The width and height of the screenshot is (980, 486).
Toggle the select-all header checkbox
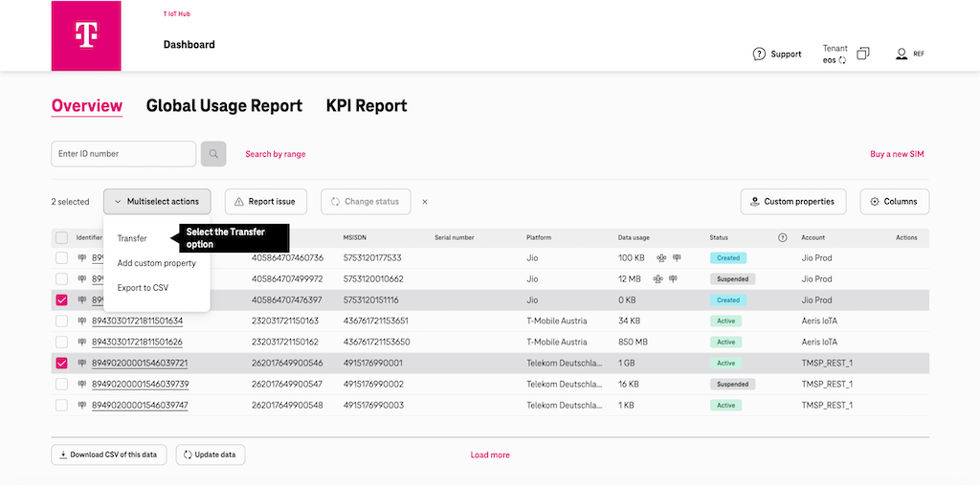pyautogui.click(x=62, y=237)
